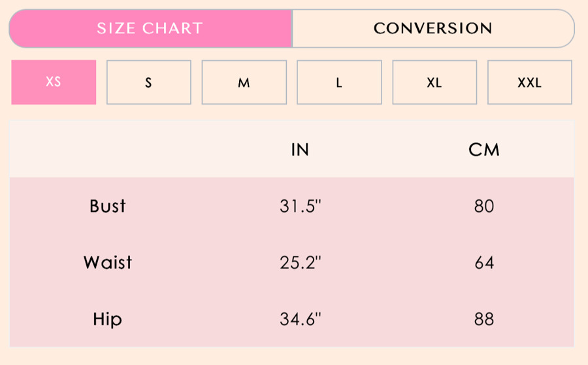The image size is (588, 365).
Task: Choose size S
Action: [x=149, y=82]
